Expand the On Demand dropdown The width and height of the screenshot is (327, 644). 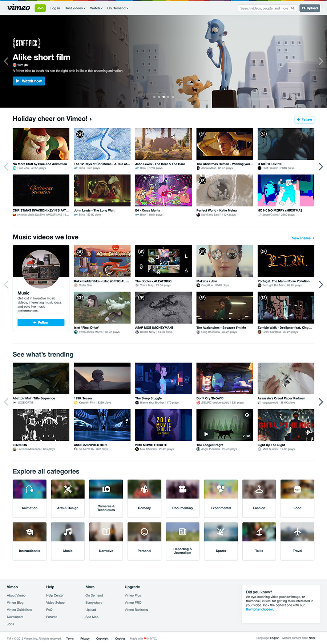(118, 8)
